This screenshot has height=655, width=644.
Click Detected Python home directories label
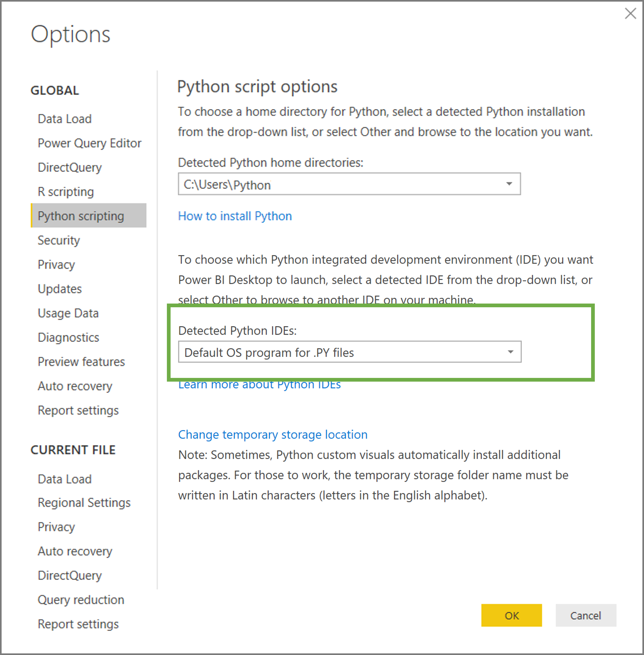(x=271, y=163)
